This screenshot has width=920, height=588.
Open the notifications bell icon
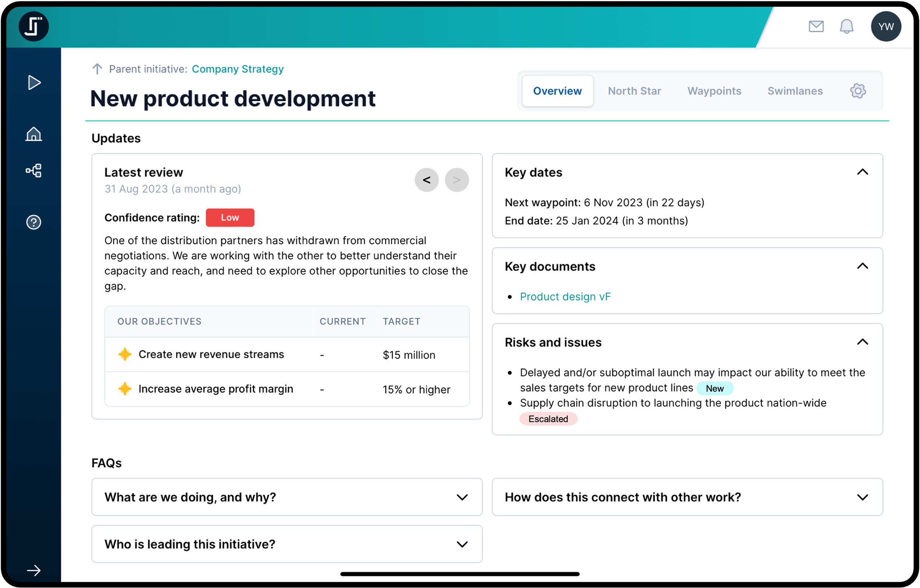coord(846,26)
